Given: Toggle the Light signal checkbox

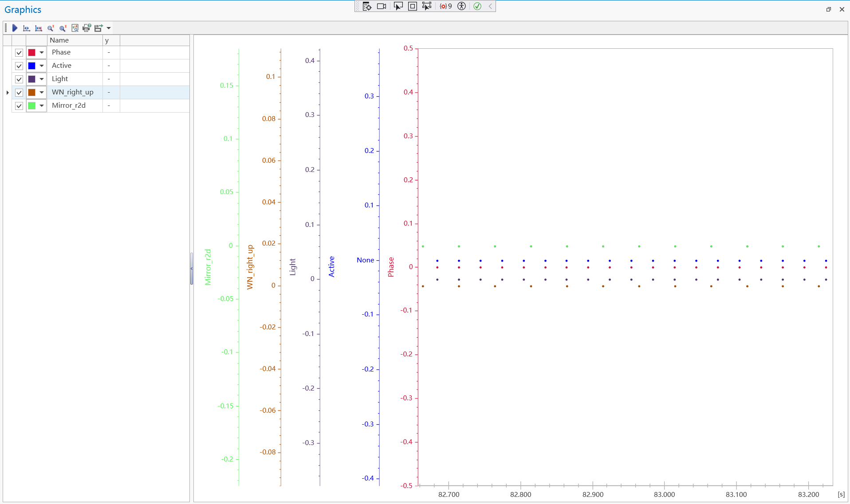Looking at the screenshot, I should [19, 79].
